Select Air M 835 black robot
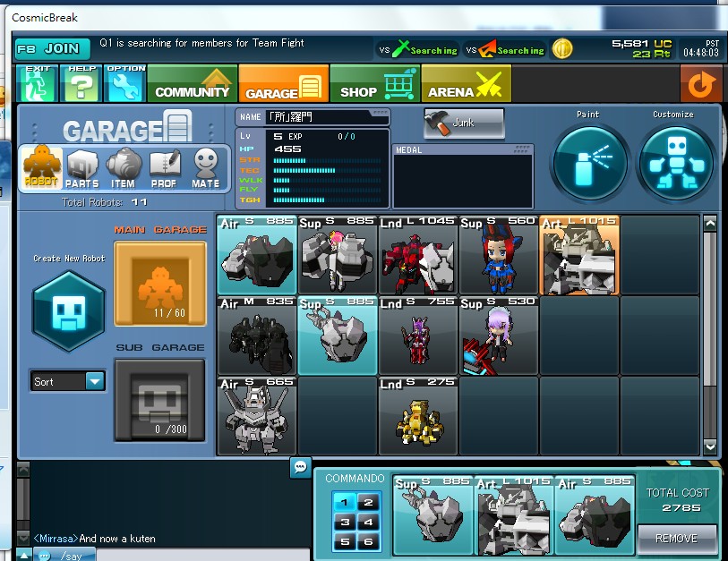The width and height of the screenshot is (728, 561). [x=257, y=336]
